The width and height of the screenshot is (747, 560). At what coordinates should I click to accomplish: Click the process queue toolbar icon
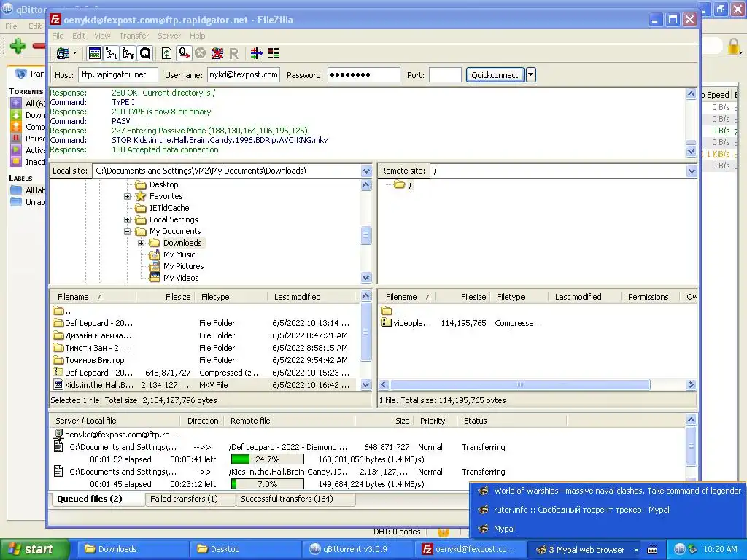point(184,53)
